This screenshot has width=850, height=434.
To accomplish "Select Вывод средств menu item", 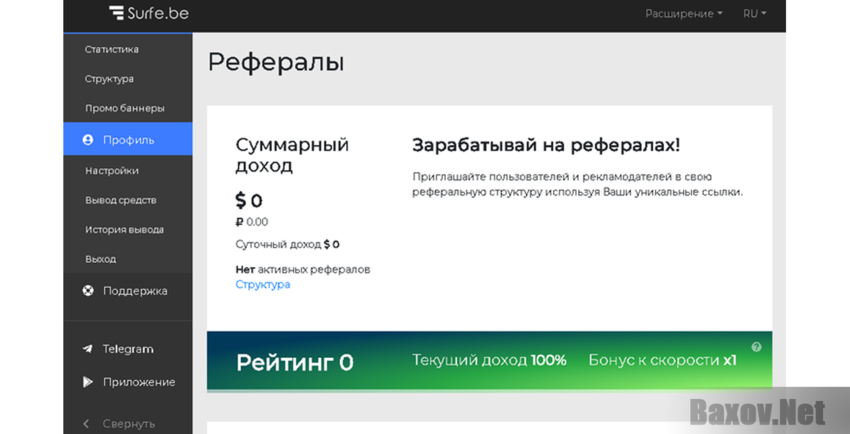I will tap(120, 200).
